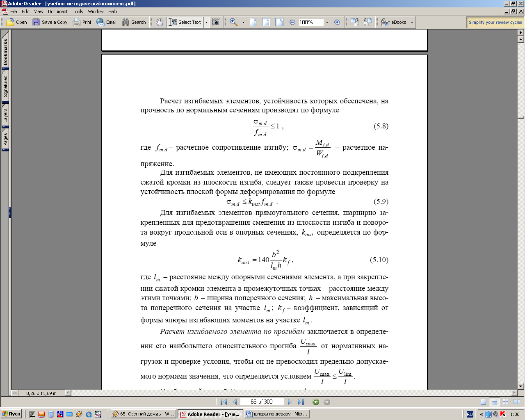Open the Tools menu
The image size is (525, 420).
tap(78, 11)
